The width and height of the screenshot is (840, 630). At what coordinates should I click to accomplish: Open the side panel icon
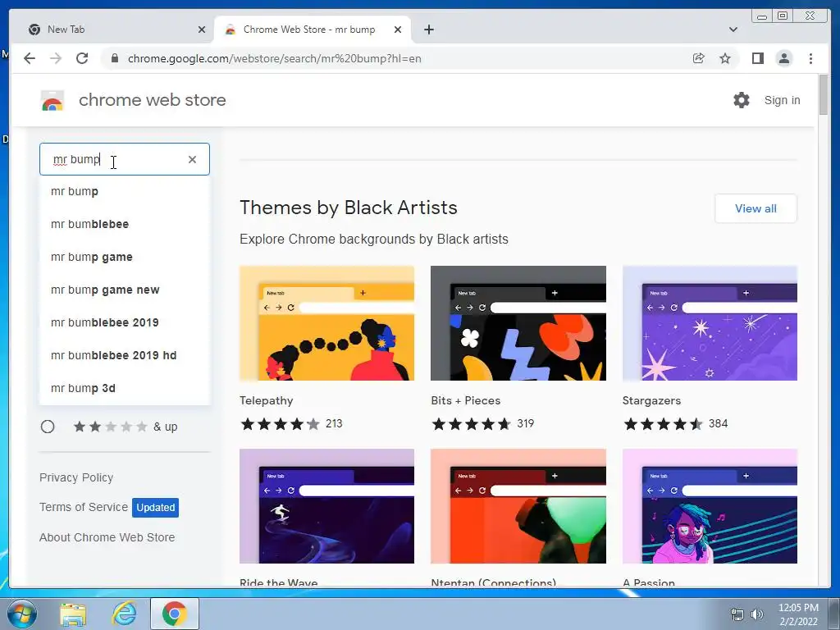pyautogui.click(x=757, y=58)
